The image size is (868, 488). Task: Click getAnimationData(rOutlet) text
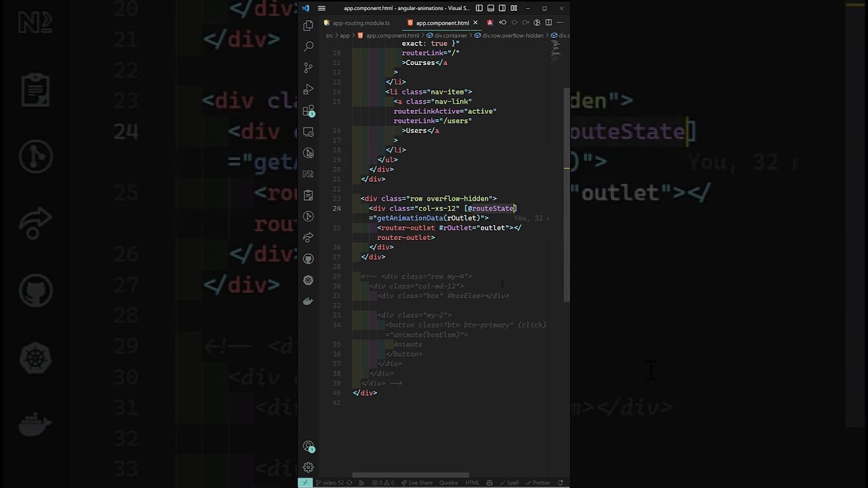(427, 218)
